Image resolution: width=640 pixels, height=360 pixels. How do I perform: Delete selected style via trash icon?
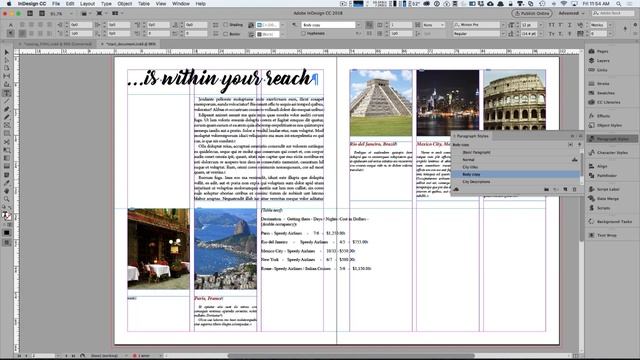tap(574, 189)
